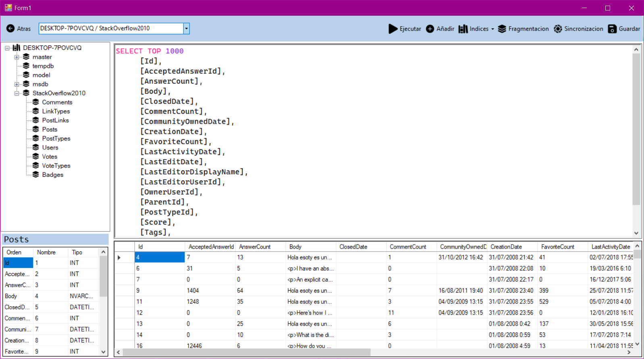Click the CreationDate column header
This screenshot has height=359, width=644.
(512, 247)
